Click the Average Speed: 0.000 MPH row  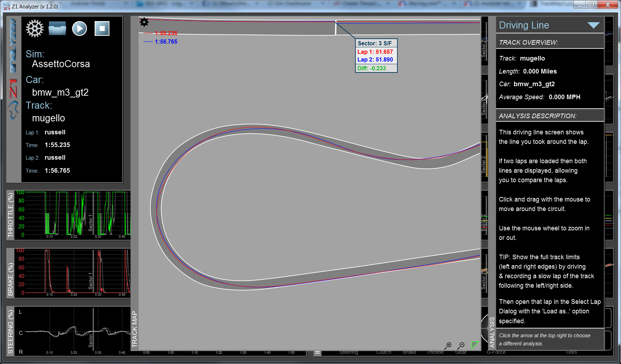pyautogui.click(x=540, y=97)
